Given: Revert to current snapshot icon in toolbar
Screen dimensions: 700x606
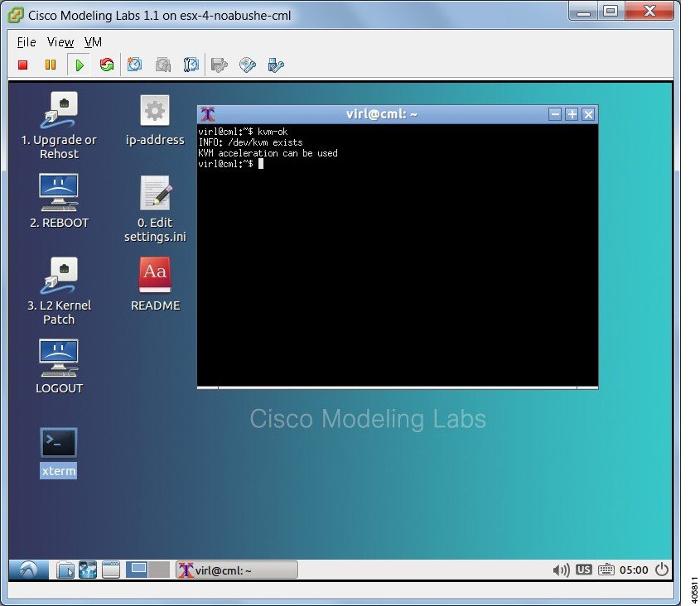Looking at the screenshot, I should [x=163, y=65].
